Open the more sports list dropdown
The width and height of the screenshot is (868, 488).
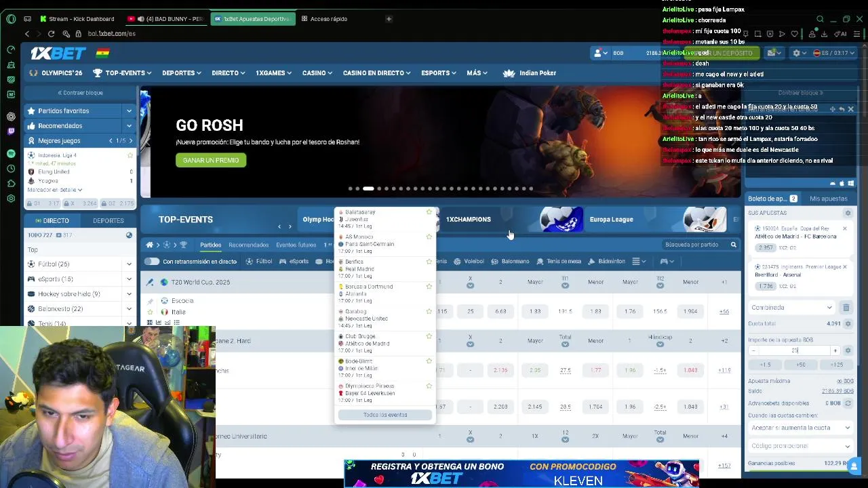click(638, 262)
